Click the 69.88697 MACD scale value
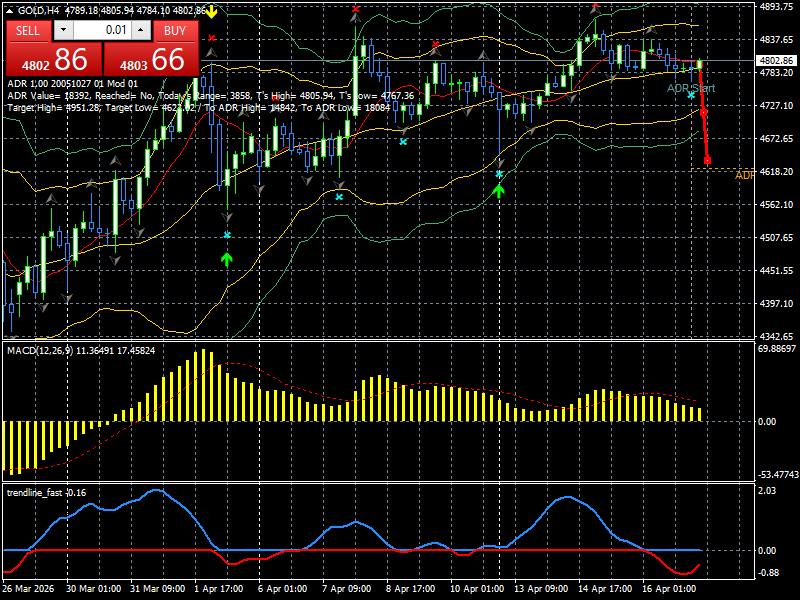The height and width of the screenshot is (600, 800). (x=777, y=349)
